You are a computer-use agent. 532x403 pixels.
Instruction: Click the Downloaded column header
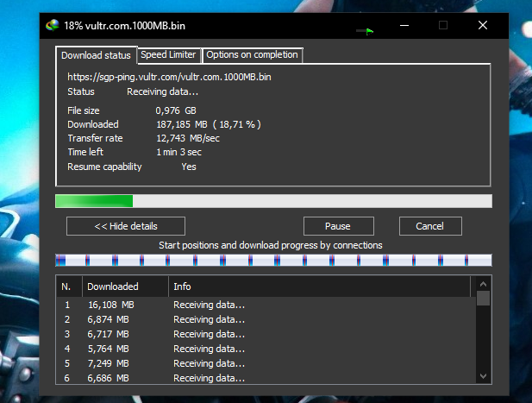point(125,287)
